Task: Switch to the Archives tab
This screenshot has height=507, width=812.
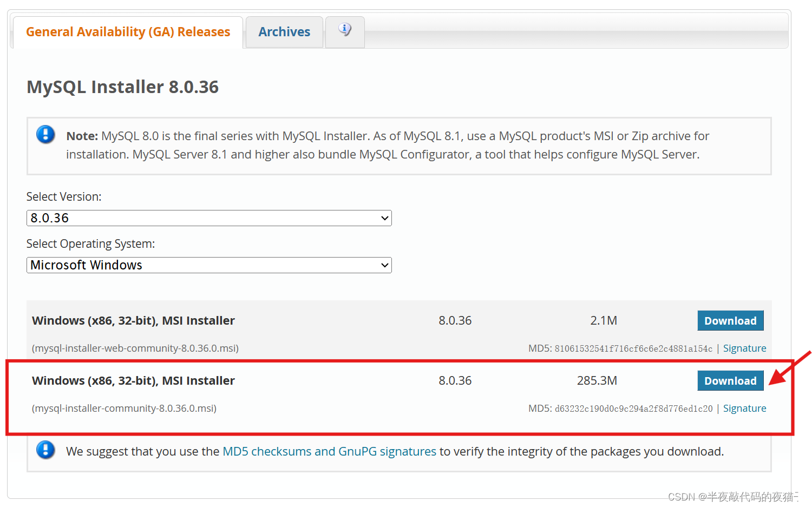Action: coord(284,32)
